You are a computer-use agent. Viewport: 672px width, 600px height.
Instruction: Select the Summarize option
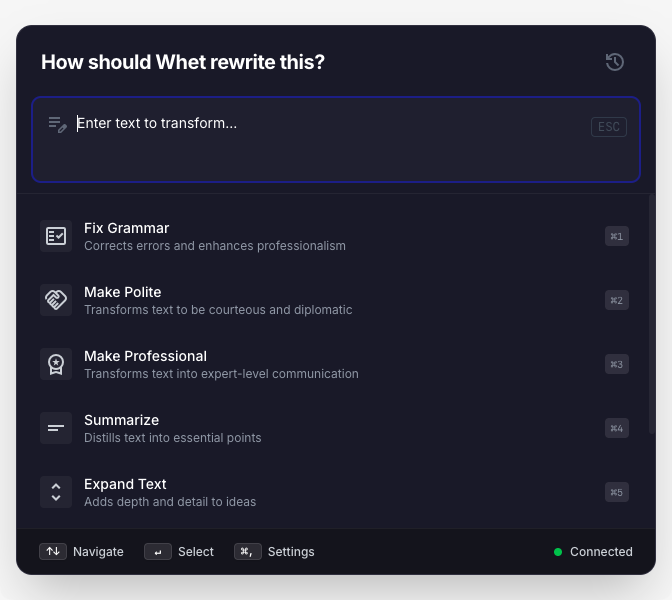pos(334,428)
